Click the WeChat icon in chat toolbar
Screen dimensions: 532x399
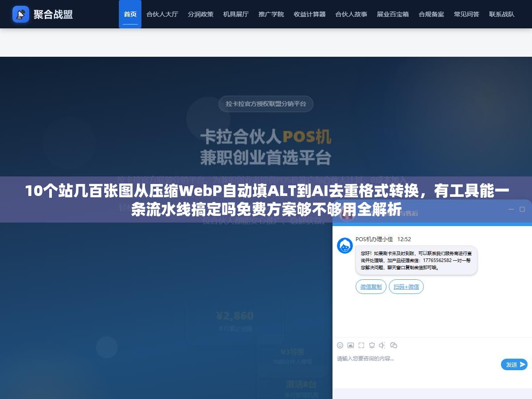(394, 345)
